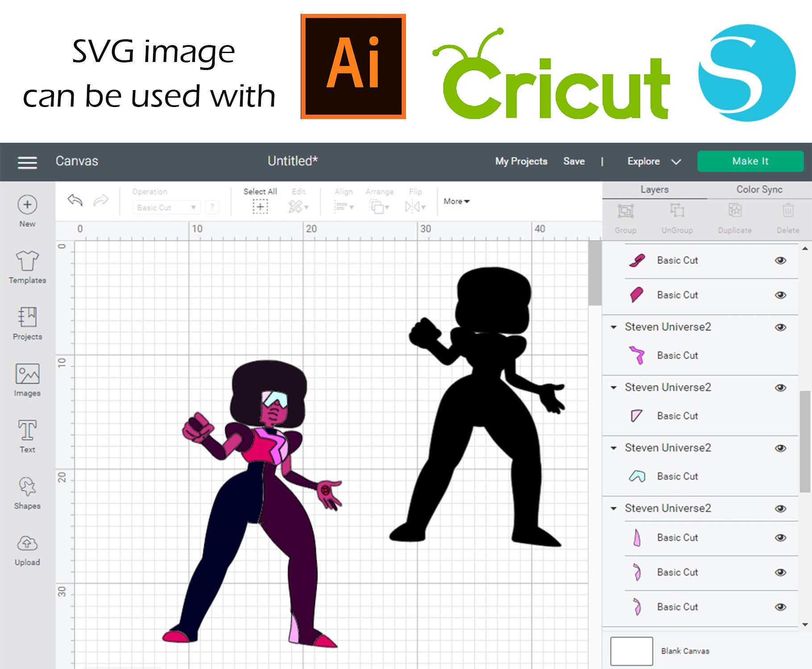This screenshot has height=669, width=812.
Task: Select the layer with light blue shape thumbnail
Action: click(x=700, y=476)
